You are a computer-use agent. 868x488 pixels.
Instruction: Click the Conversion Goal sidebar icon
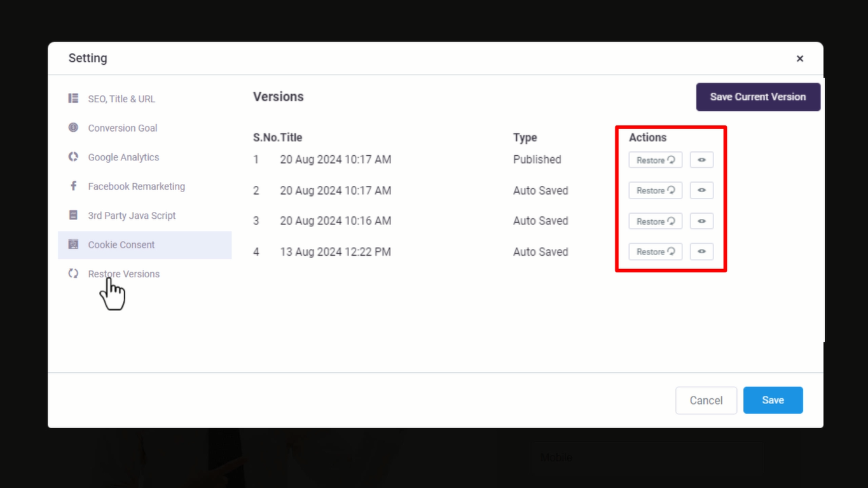73,128
